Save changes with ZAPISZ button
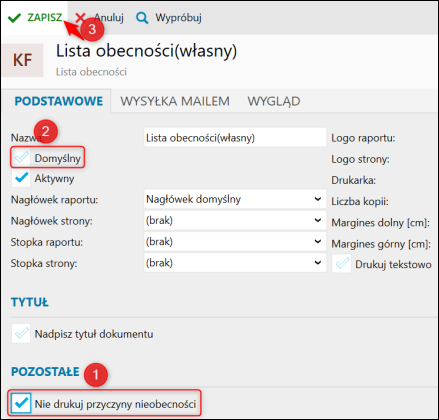This screenshot has height=420, width=439. tap(35, 17)
